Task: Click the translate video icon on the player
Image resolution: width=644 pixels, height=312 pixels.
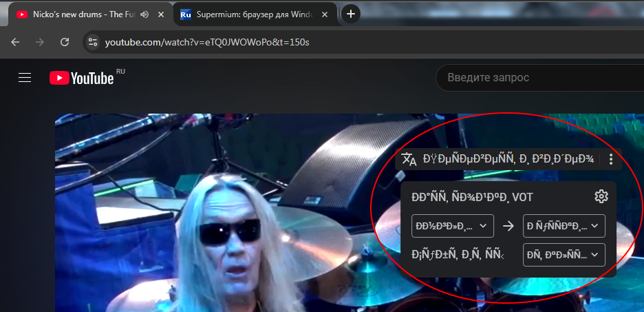Action: (409, 160)
